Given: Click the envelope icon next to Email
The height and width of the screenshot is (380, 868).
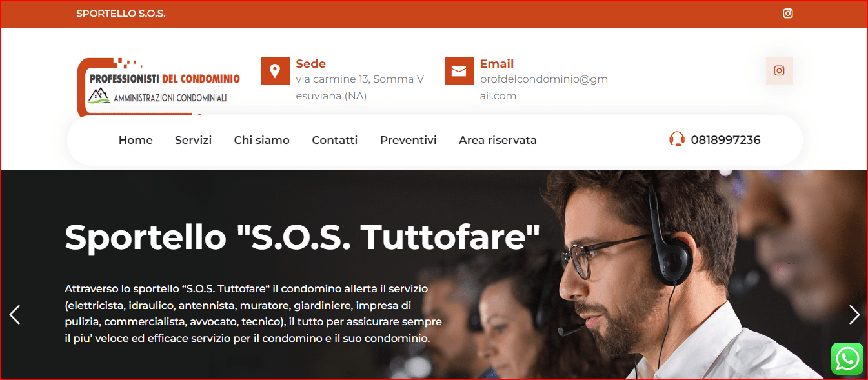Looking at the screenshot, I should pos(459,71).
